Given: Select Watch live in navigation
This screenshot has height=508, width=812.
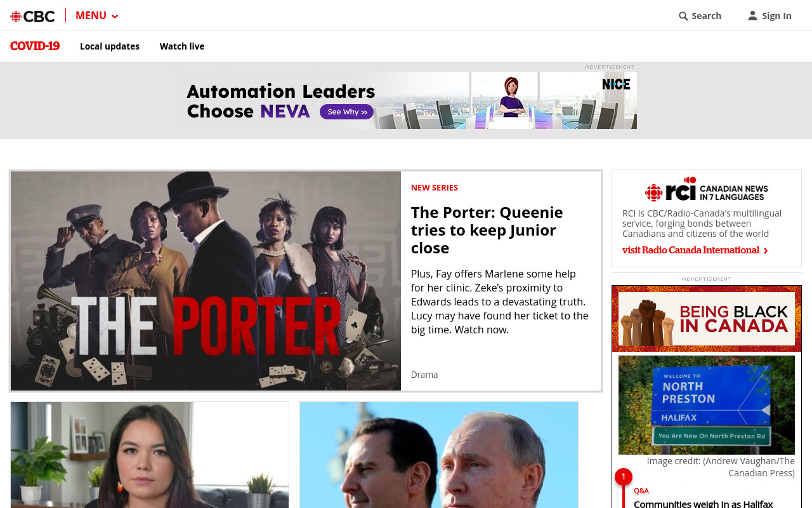Looking at the screenshot, I should pos(182,46).
